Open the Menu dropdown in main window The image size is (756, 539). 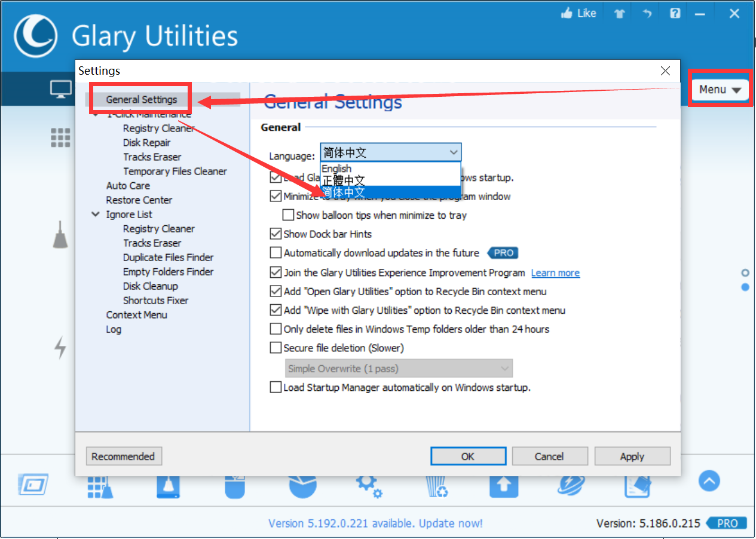[x=720, y=90]
